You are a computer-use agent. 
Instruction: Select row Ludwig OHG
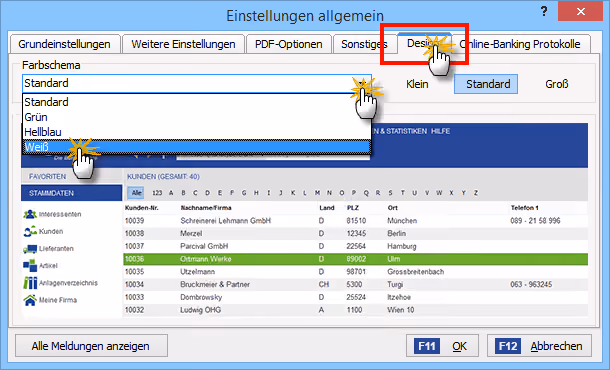[356, 310]
